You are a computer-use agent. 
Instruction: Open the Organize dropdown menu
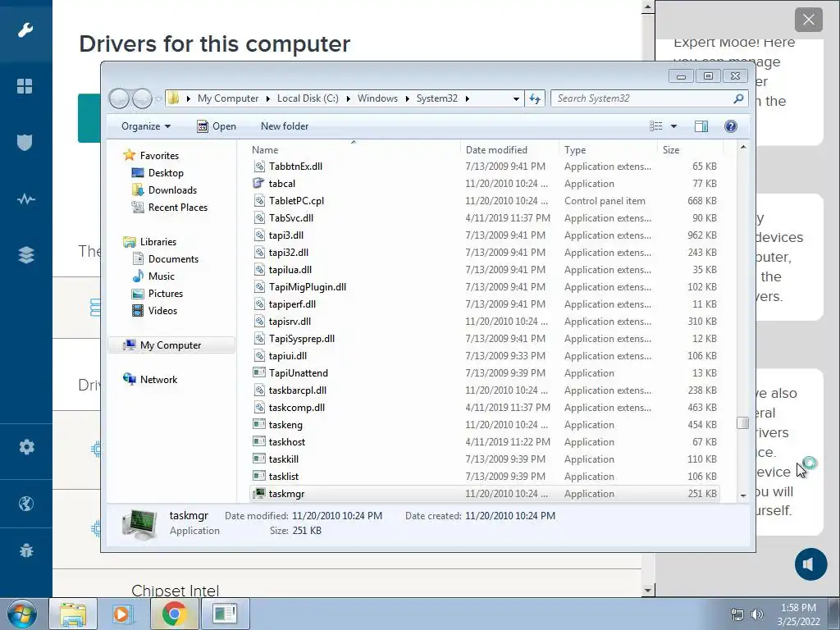pyautogui.click(x=146, y=126)
